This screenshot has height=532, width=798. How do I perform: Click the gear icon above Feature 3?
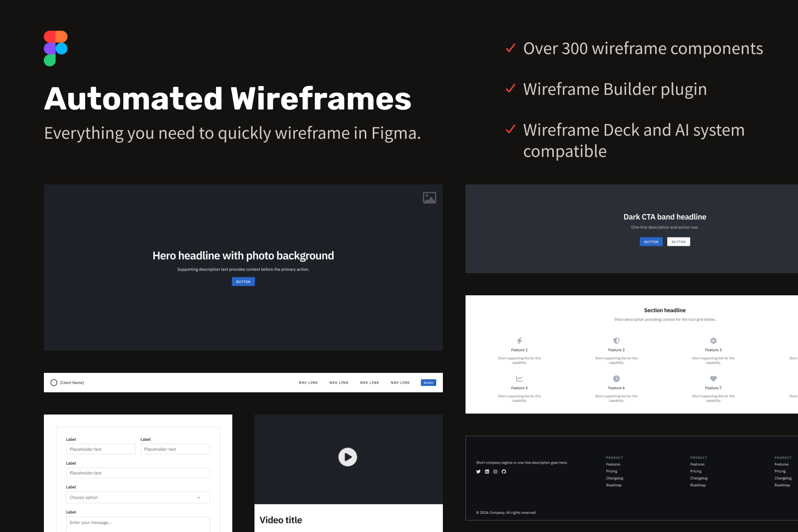tap(713, 340)
